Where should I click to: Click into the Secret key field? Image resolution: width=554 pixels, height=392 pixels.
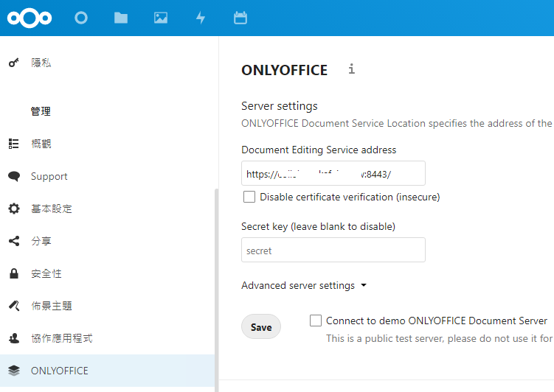pos(333,251)
